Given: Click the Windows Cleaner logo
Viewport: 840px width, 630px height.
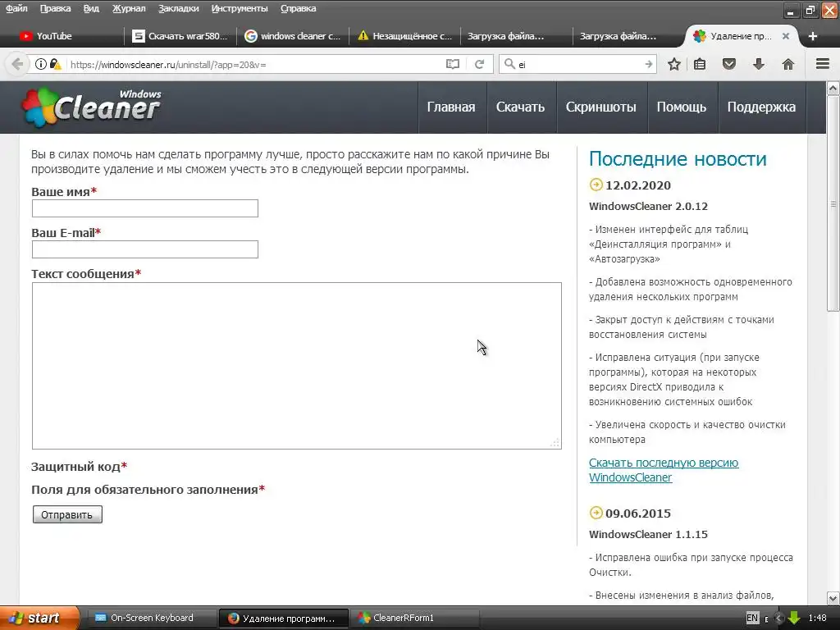Looking at the screenshot, I should click(91, 107).
